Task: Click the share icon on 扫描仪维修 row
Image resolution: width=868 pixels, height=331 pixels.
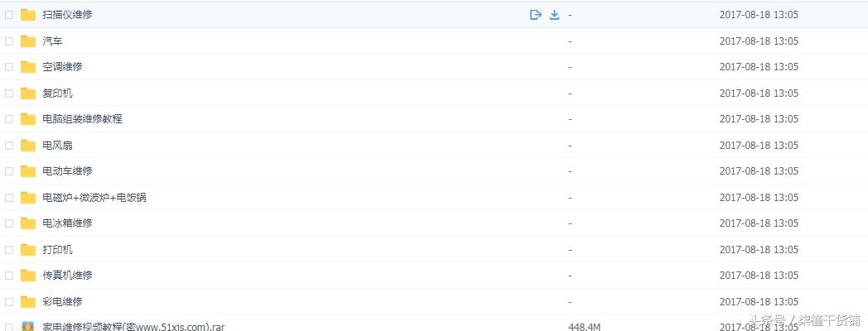Action: [535, 15]
